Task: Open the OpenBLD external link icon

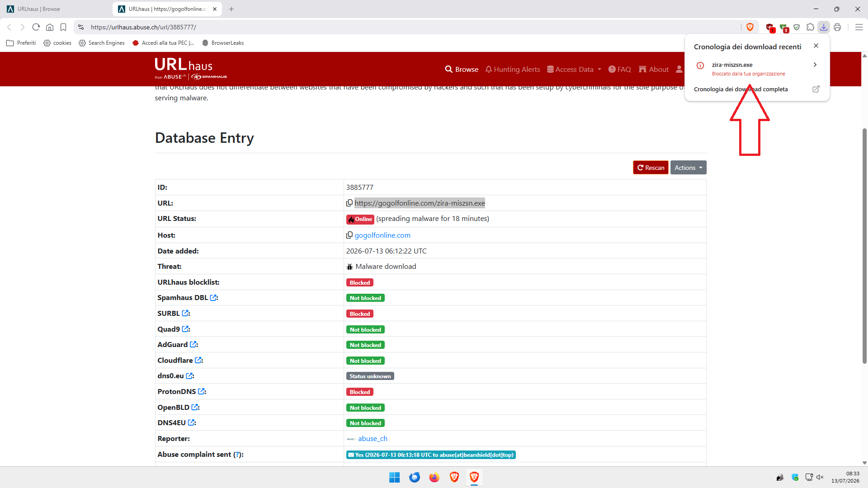Action: click(195, 407)
